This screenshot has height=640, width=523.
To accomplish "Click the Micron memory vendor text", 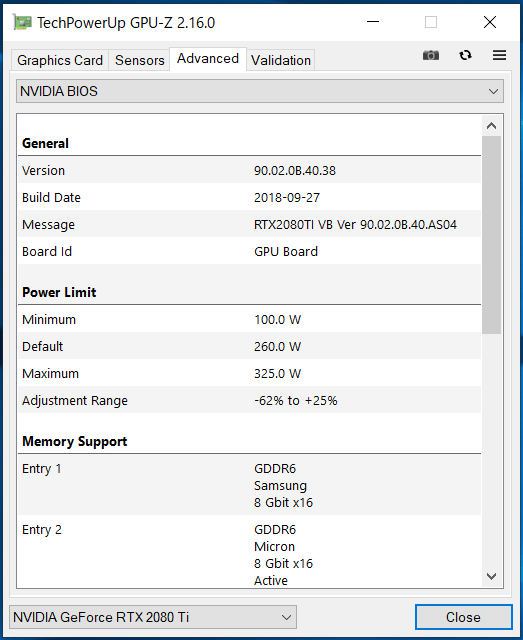I will [274, 547].
